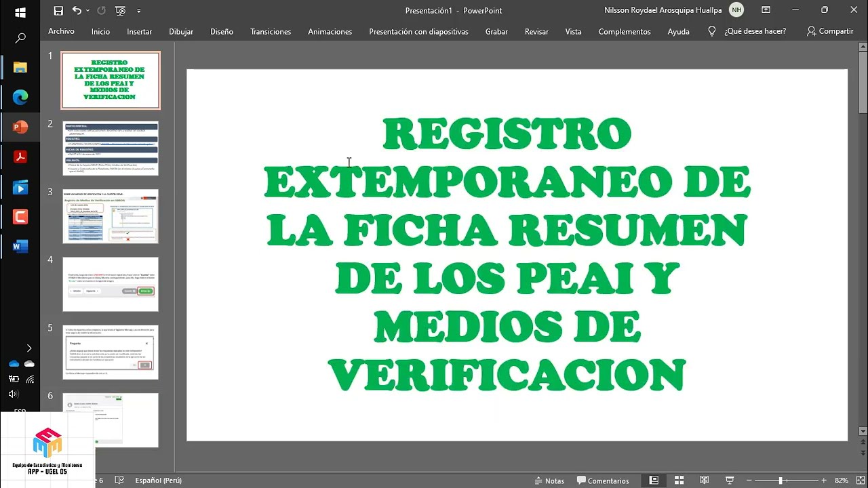Open File Explorer from taskbar

20,67
